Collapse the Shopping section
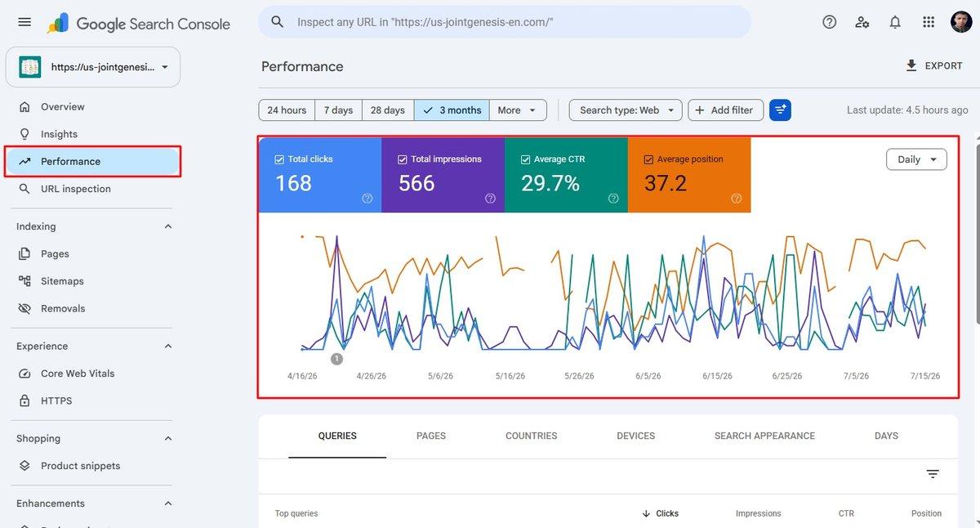980x528 pixels. click(x=168, y=439)
